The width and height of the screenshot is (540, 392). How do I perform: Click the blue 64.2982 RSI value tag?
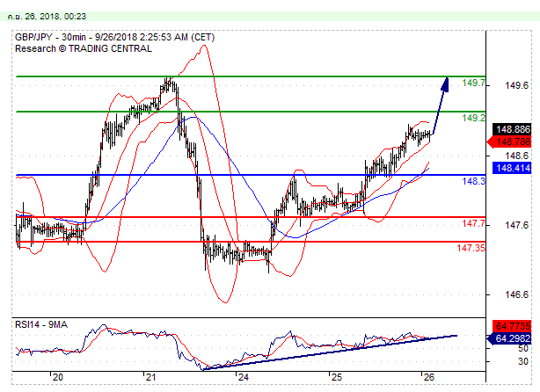click(509, 338)
